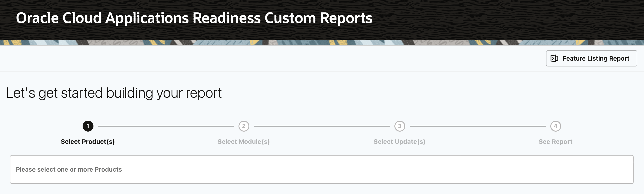Image resolution: width=644 pixels, height=194 pixels.
Task: Click the progress line between steps 2 and 3
Action: pyautogui.click(x=322, y=126)
